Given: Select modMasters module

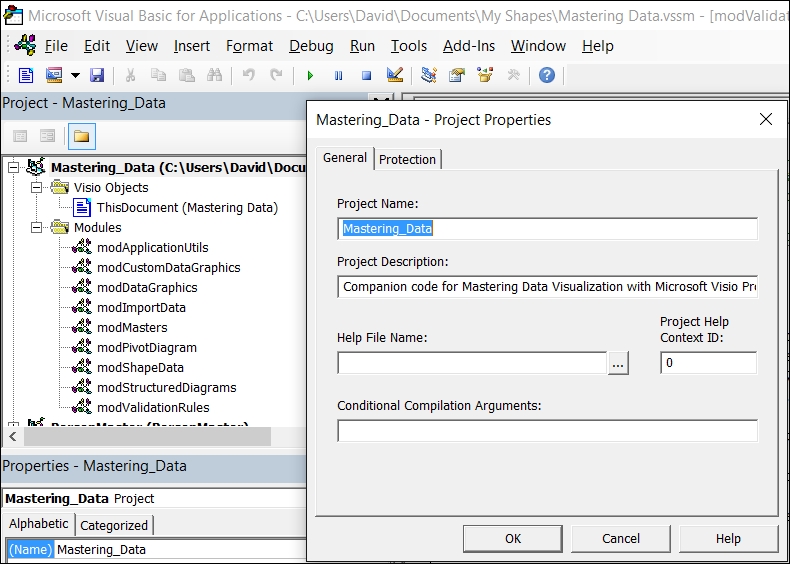Looking at the screenshot, I should tap(132, 328).
